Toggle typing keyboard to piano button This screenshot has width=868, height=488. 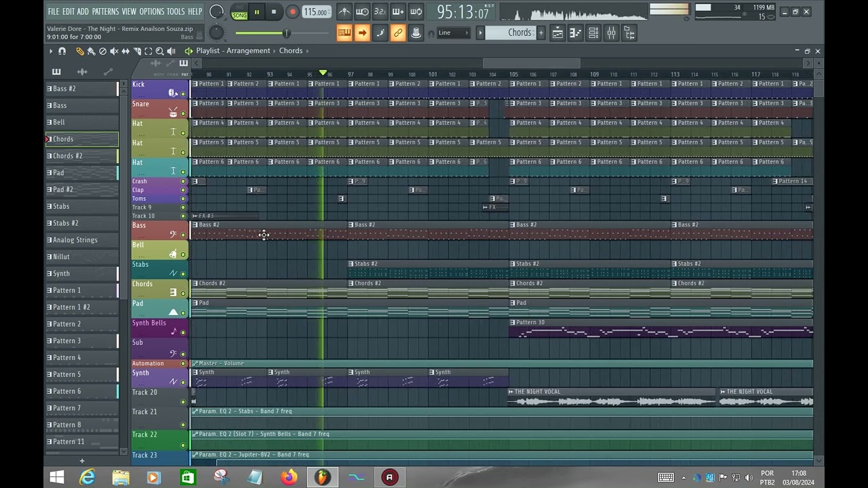coord(344,33)
